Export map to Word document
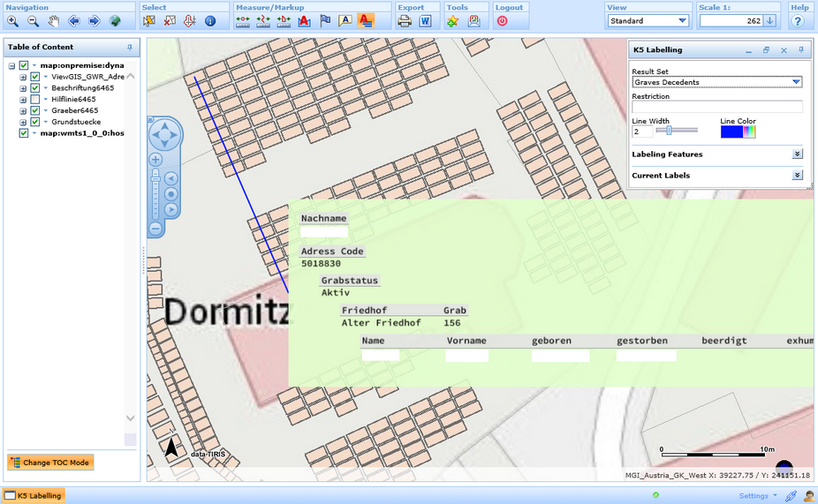Image resolution: width=818 pixels, height=504 pixels. point(425,21)
